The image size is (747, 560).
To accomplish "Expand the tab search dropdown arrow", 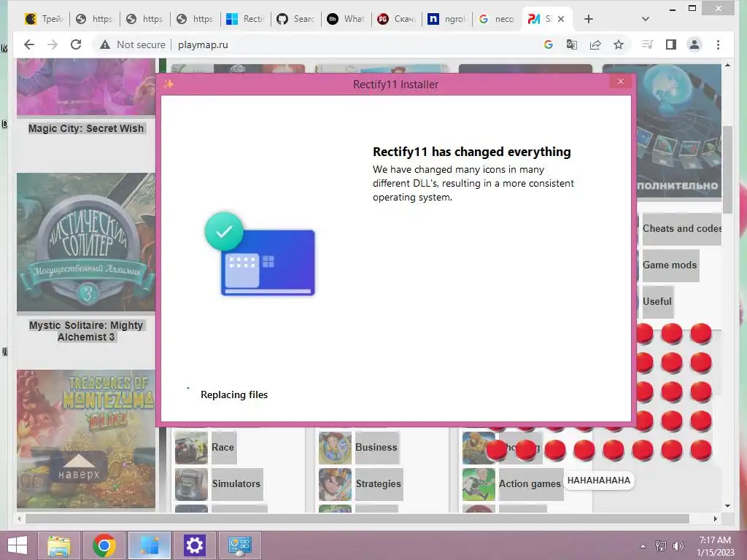I will tap(646, 19).
